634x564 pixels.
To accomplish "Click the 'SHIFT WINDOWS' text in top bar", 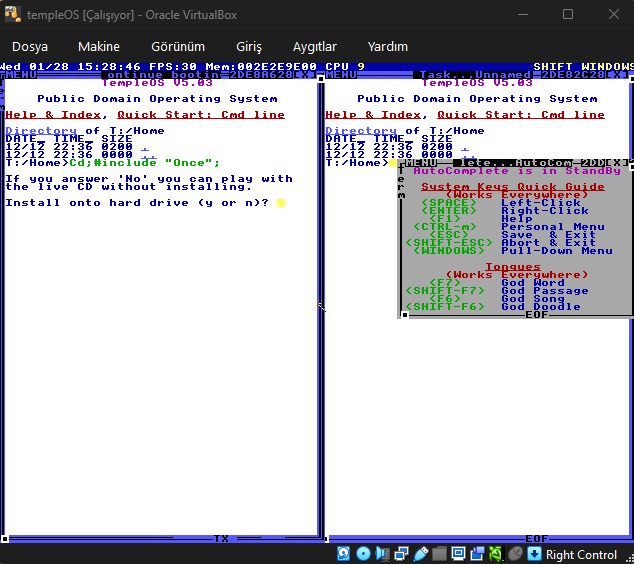I will coord(583,66).
